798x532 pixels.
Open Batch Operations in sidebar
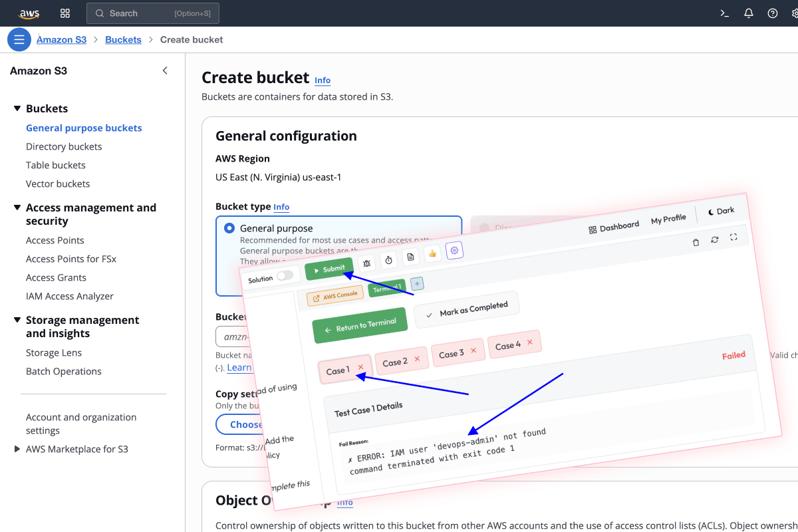tap(64, 371)
